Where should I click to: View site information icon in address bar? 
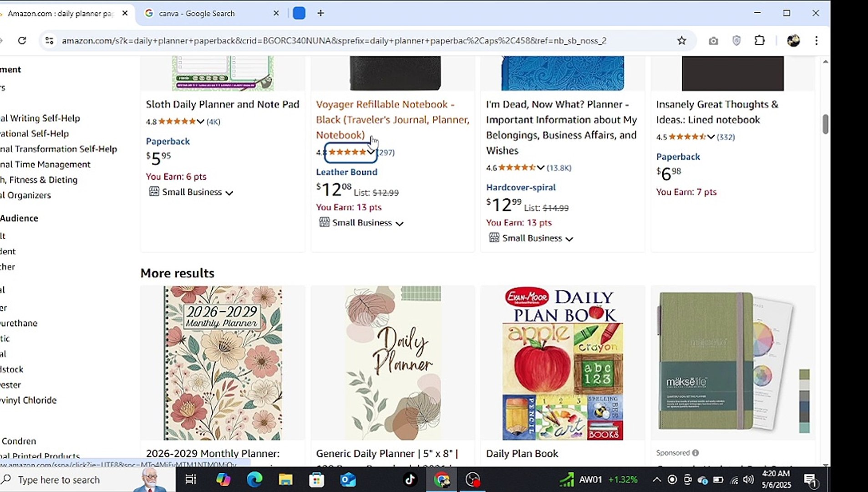coord(49,41)
